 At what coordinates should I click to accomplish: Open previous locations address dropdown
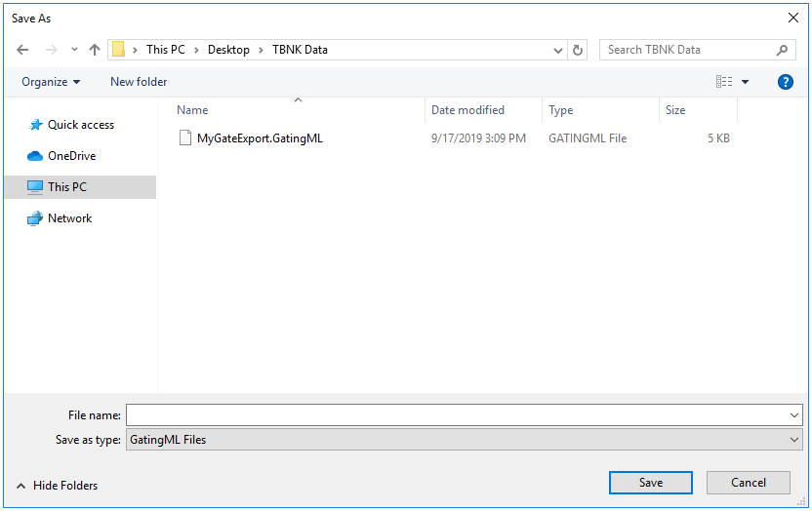tap(557, 50)
